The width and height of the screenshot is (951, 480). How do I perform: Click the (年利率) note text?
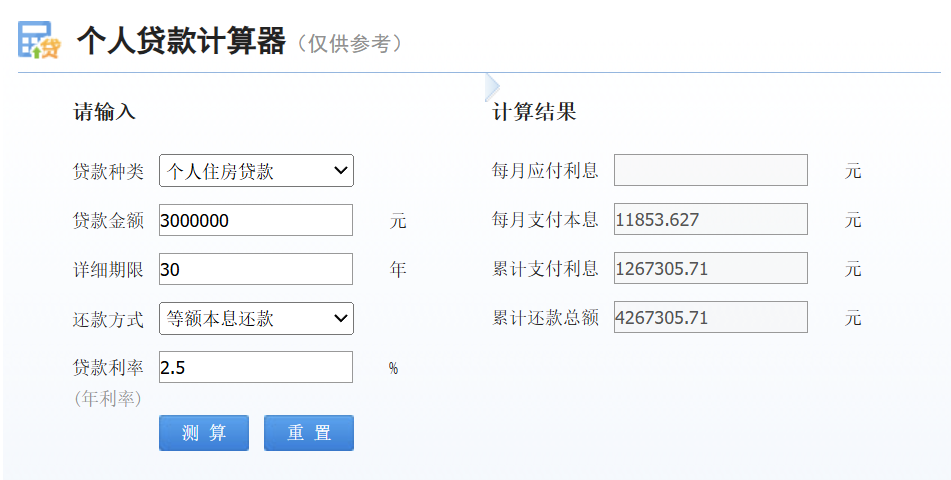click(108, 398)
